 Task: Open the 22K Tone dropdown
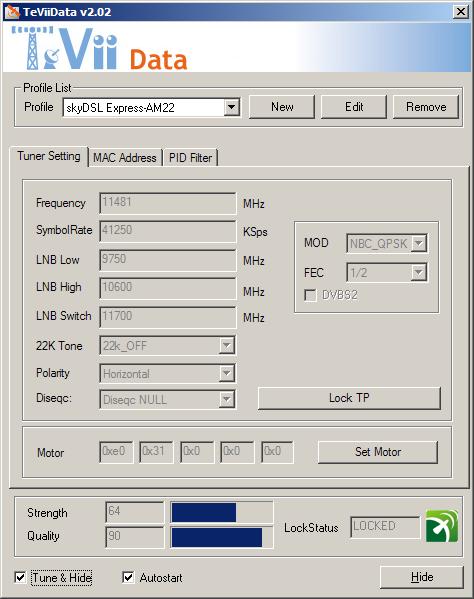(x=226, y=345)
